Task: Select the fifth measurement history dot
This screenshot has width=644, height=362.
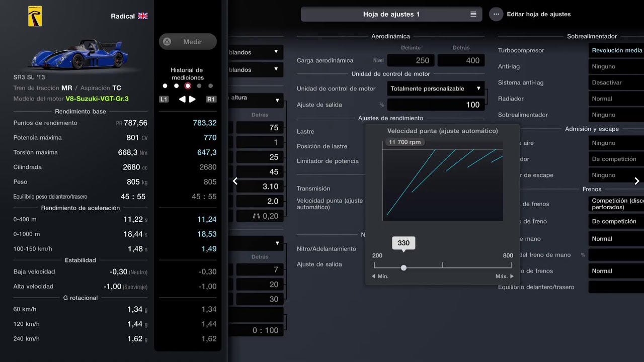Action: pyautogui.click(x=211, y=86)
